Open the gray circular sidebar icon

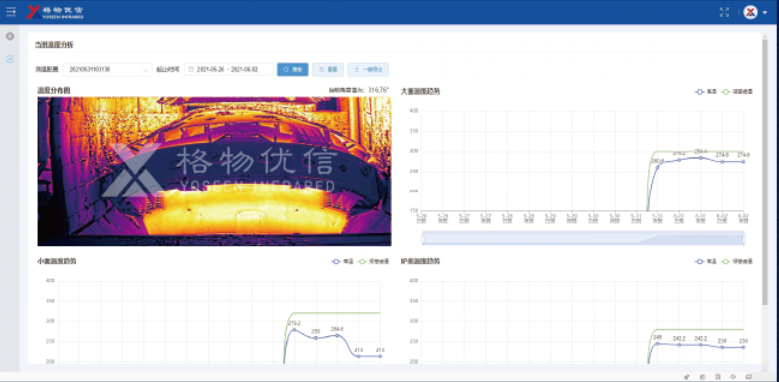(10, 36)
